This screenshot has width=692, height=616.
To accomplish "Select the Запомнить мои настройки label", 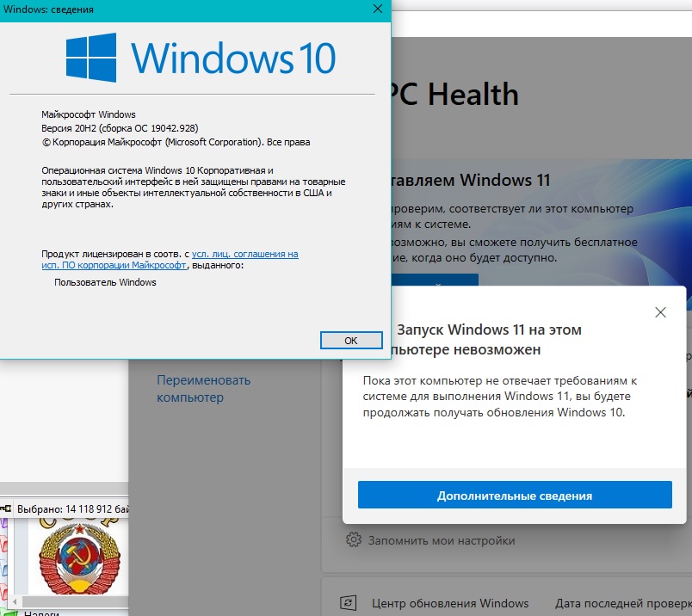I will [x=442, y=540].
